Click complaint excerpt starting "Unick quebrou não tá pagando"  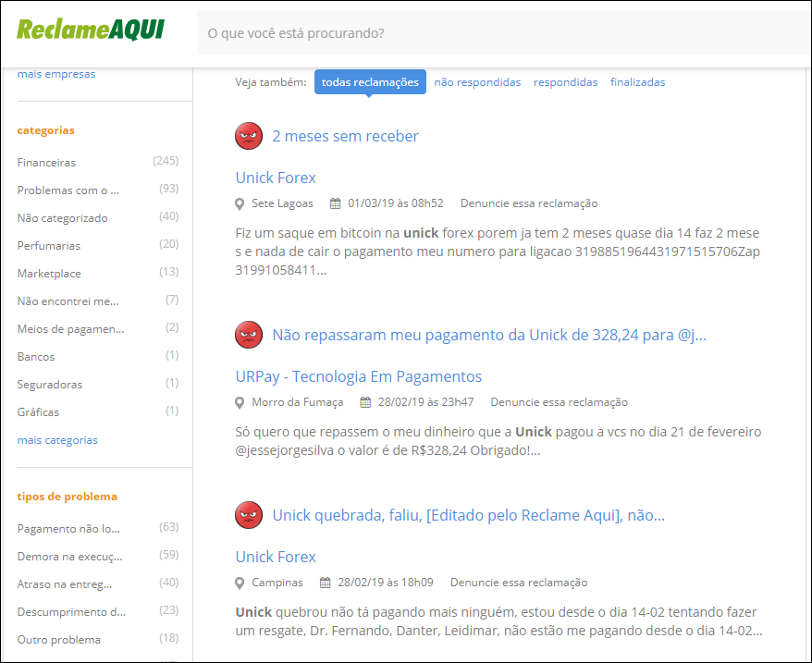pos(498,621)
